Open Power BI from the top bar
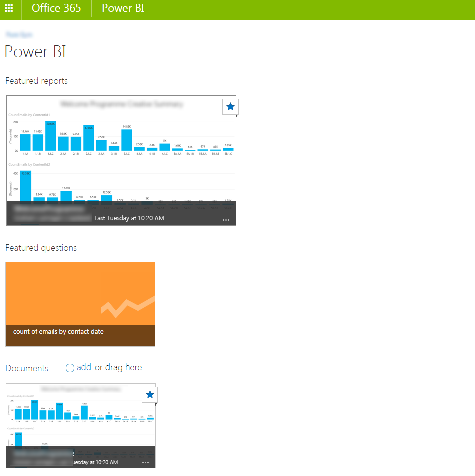The height and width of the screenshot is (476, 475). coord(123,8)
